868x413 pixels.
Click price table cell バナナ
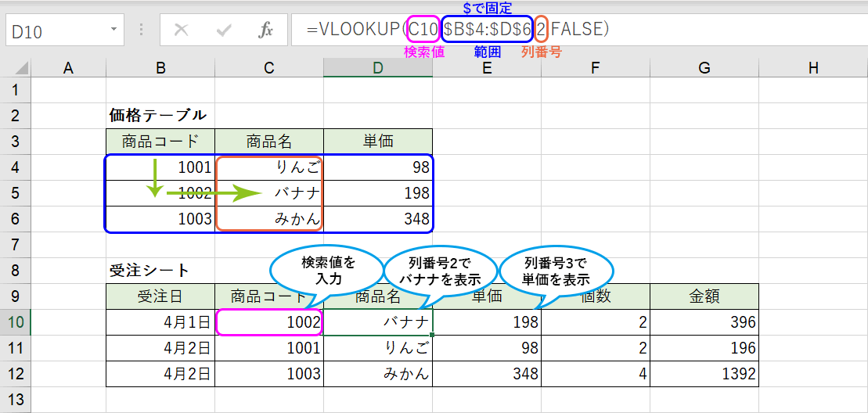pos(269,193)
